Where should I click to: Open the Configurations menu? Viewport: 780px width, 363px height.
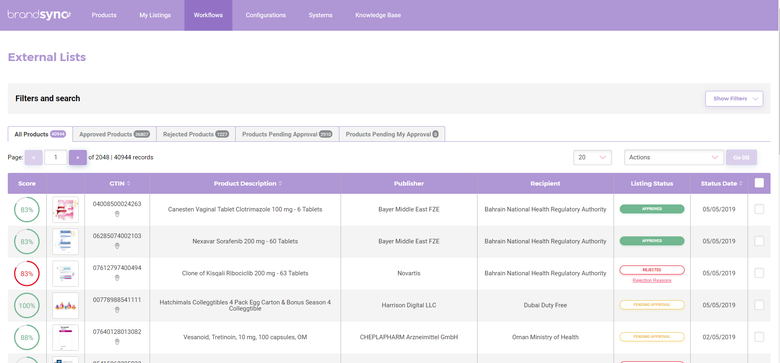(266, 15)
